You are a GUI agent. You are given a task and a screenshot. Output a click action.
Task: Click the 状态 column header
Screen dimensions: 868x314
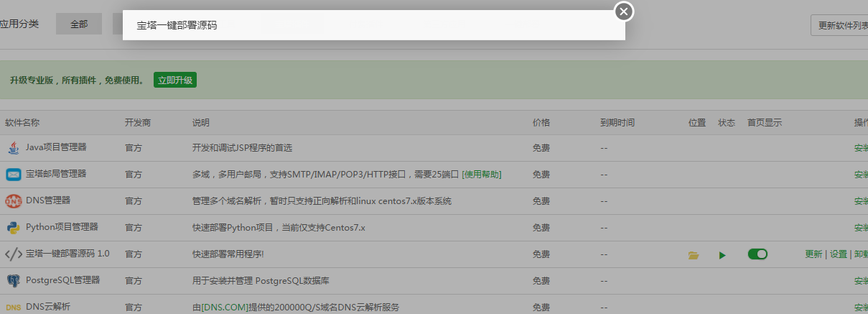point(727,123)
